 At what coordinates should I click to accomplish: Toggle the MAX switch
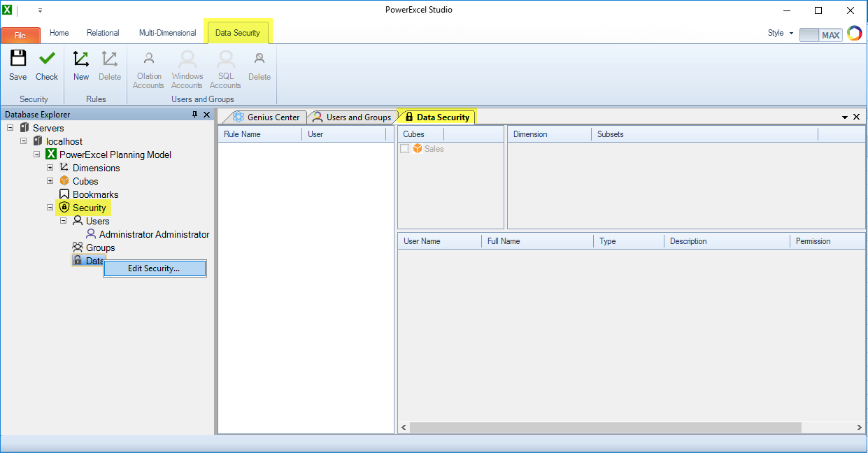pos(820,34)
